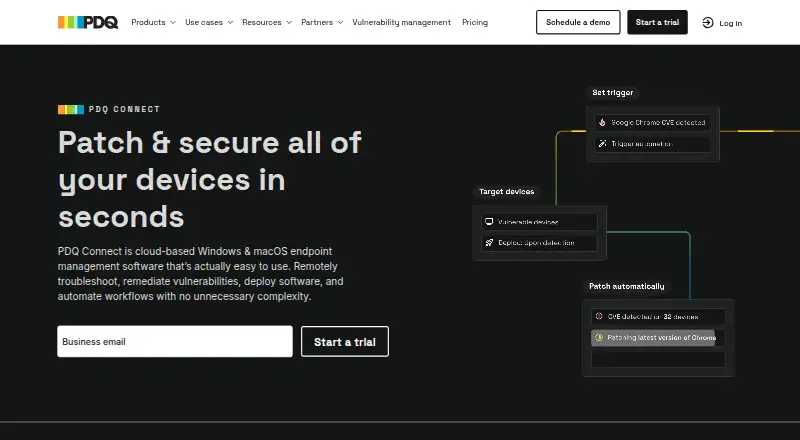Open the Pricing page

point(475,22)
